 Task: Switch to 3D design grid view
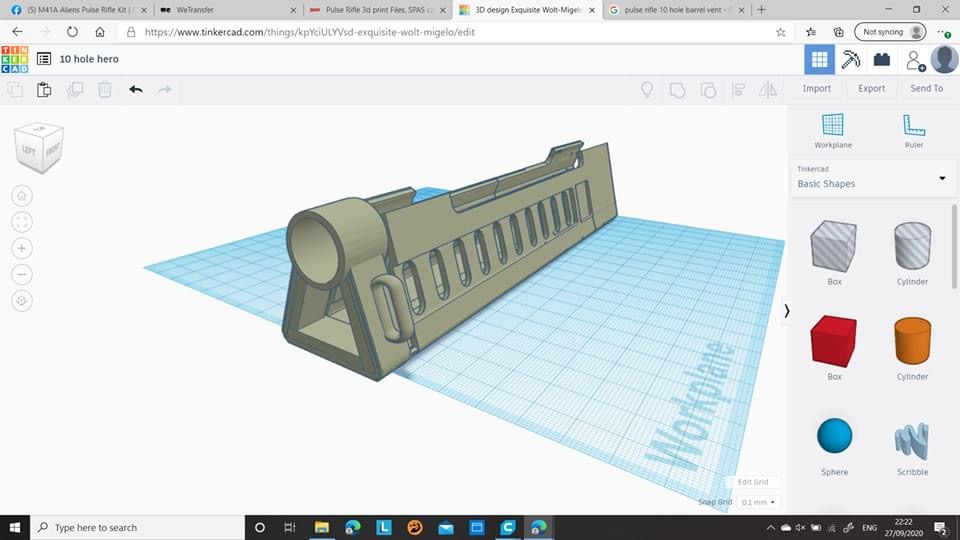(819, 59)
